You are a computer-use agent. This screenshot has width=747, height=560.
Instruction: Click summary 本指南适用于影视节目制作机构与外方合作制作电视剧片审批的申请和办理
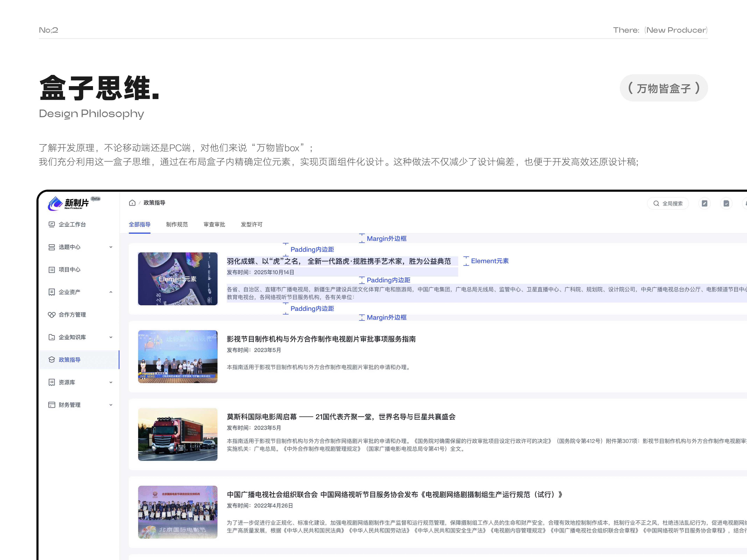coord(319,367)
